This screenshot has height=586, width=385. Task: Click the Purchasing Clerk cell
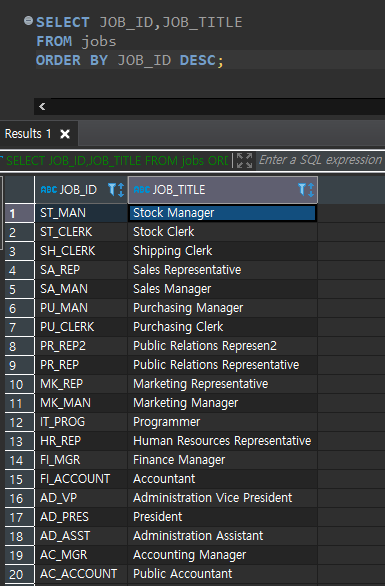click(x=223, y=327)
